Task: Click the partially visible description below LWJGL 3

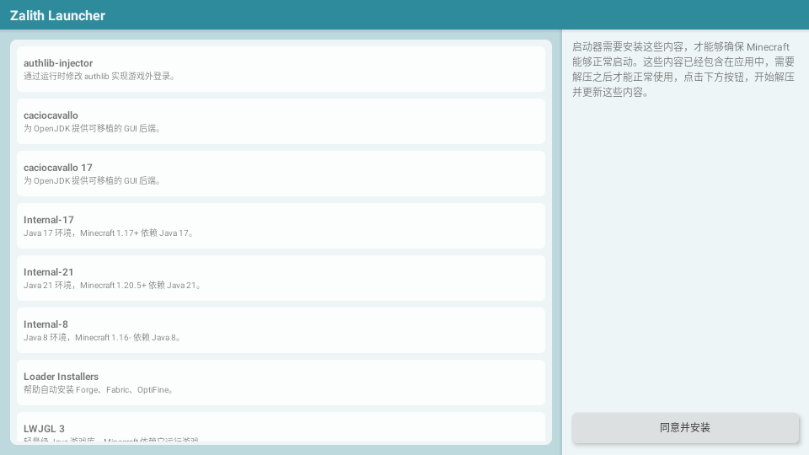Action: click(x=110, y=440)
